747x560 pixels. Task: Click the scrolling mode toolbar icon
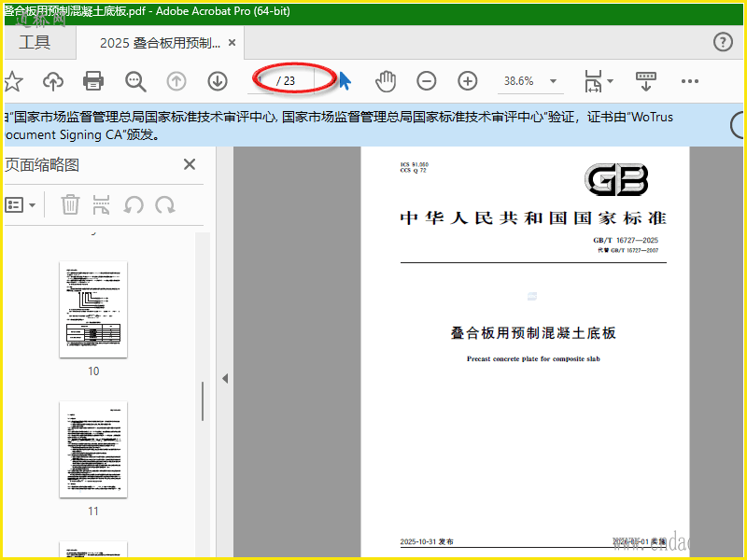click(646, 81)
